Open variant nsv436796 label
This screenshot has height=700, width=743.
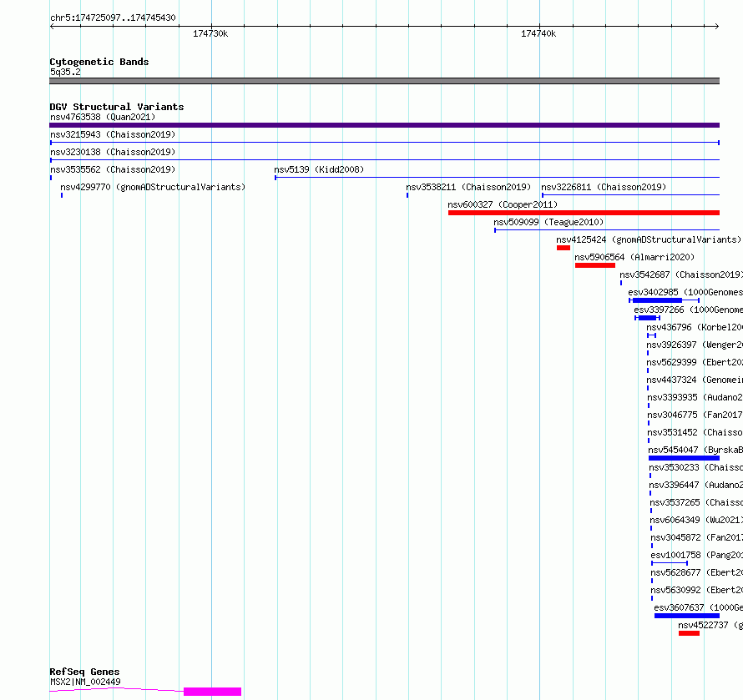tap(695, 327)
